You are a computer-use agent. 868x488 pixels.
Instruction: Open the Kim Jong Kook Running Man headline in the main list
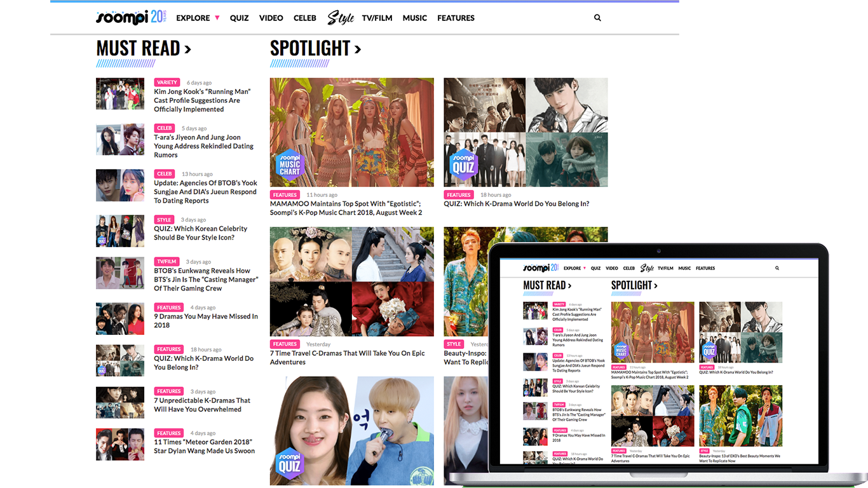point(202,100)
